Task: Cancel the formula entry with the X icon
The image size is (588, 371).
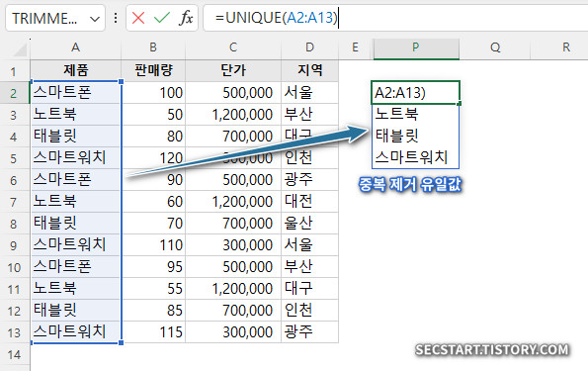Action: [138, 18]
